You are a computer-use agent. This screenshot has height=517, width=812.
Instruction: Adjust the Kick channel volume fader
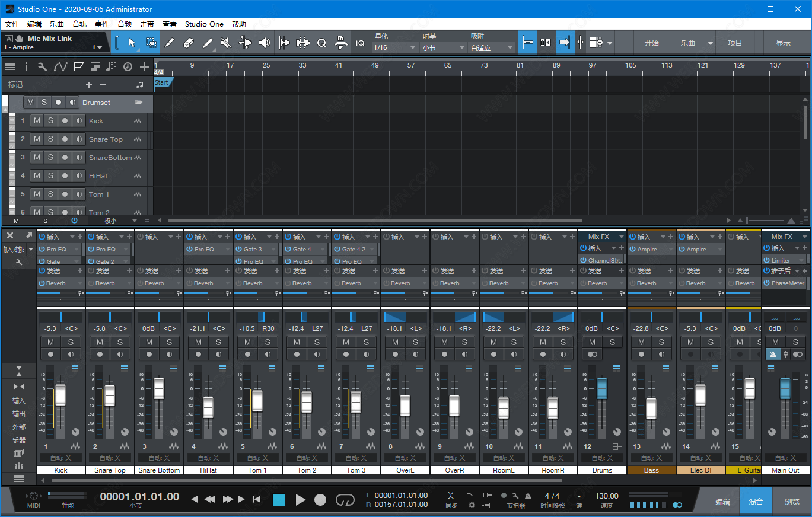coord(60,394)
